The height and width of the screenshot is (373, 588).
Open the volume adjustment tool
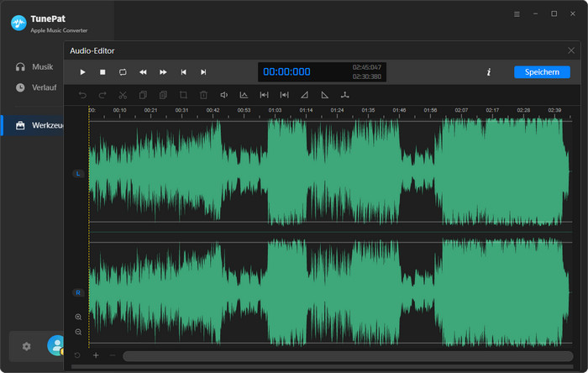point(224,95)
